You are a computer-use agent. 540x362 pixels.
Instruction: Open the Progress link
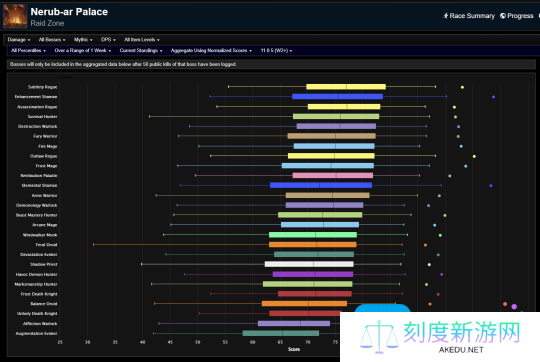(x=517, y=16)
